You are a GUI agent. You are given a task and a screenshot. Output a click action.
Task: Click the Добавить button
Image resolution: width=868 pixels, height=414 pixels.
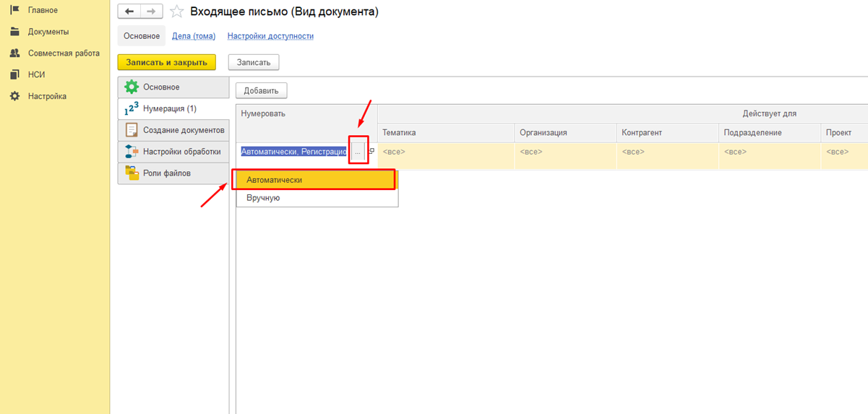[262, 90]
